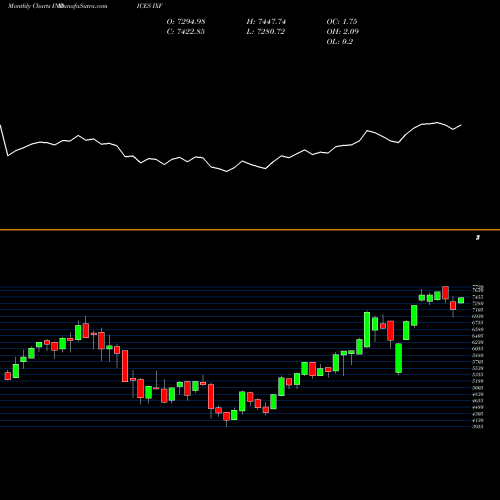Click the OL: 0.2 value
This screenshot has height=500, width=500.
(339, 42)
